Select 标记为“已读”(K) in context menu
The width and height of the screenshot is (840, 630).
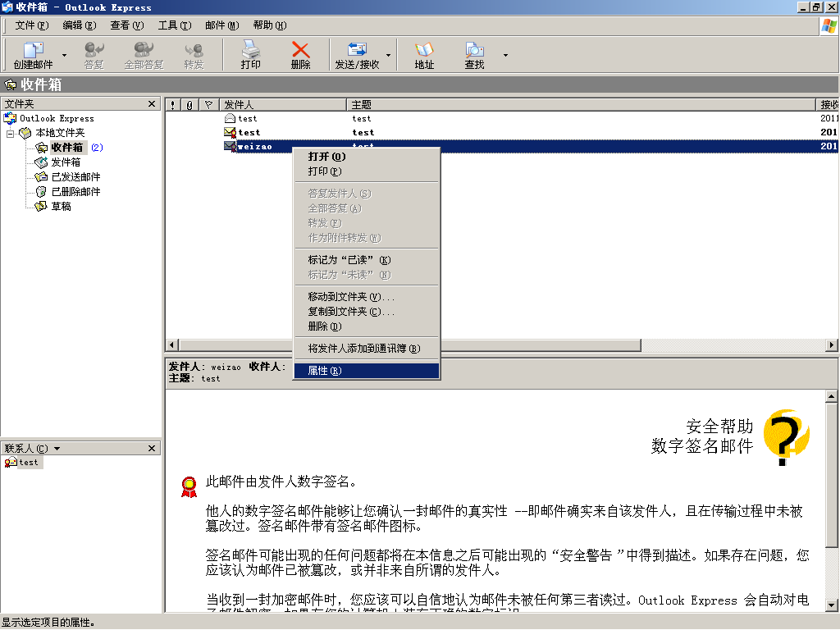367,260
